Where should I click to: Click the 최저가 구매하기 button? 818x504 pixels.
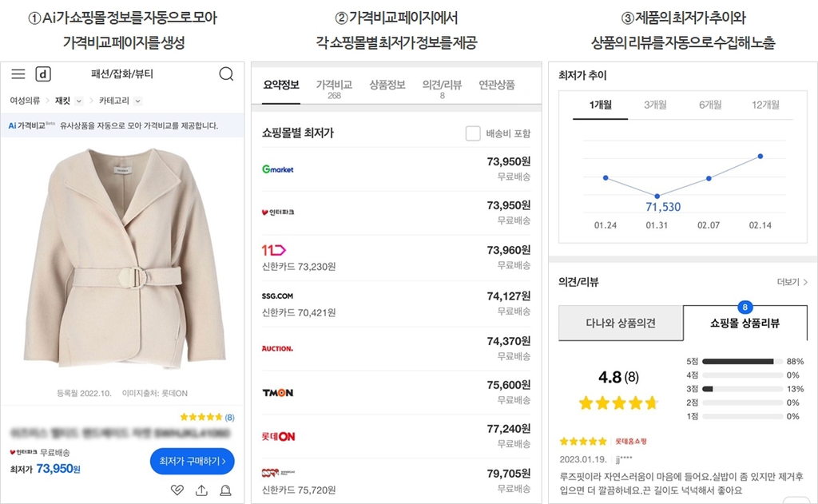coord(192,461)
